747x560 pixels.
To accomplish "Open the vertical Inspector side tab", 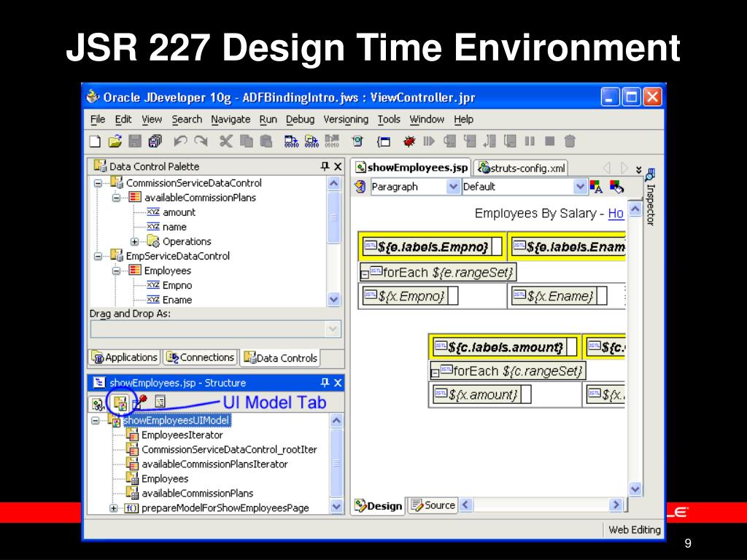I will 650,197.
